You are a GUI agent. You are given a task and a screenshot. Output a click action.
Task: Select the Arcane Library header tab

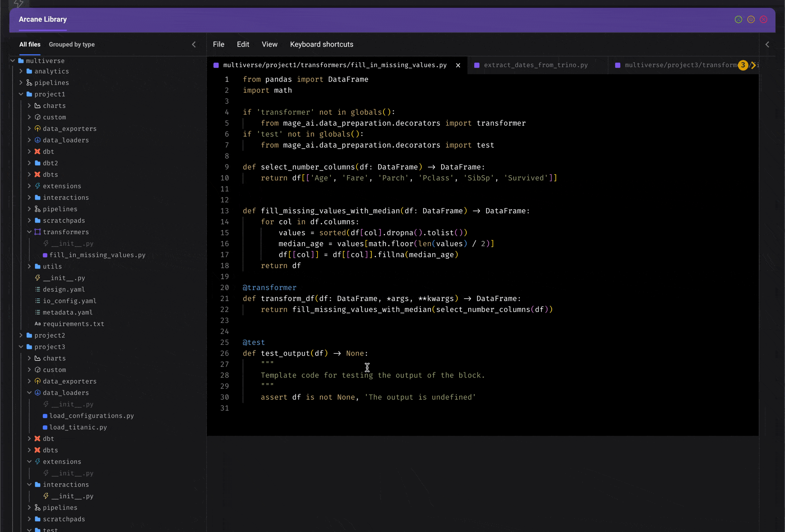(43, 19)
